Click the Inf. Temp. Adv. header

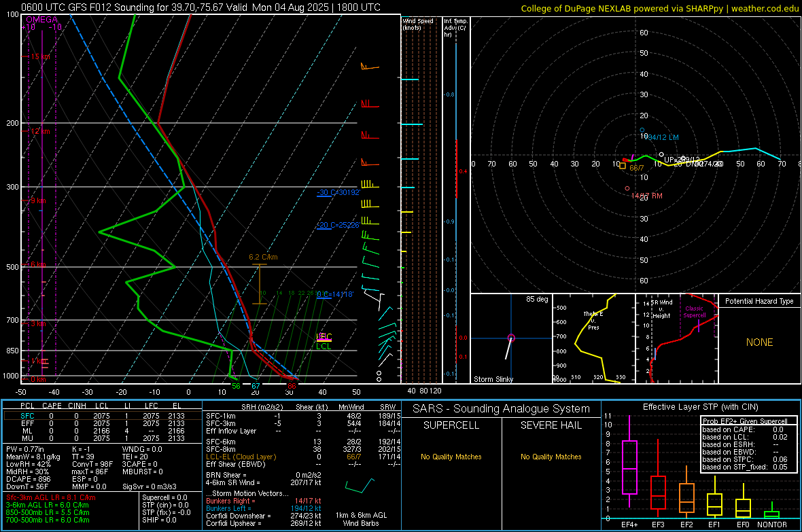[455, 28]
